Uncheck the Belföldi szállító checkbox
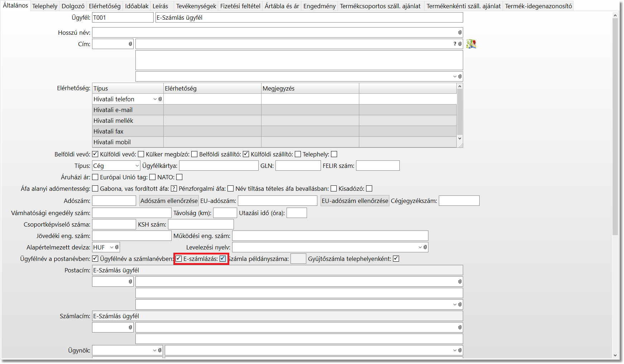The width and height of the screenshot is (624, 364). [x=246, y=154]
